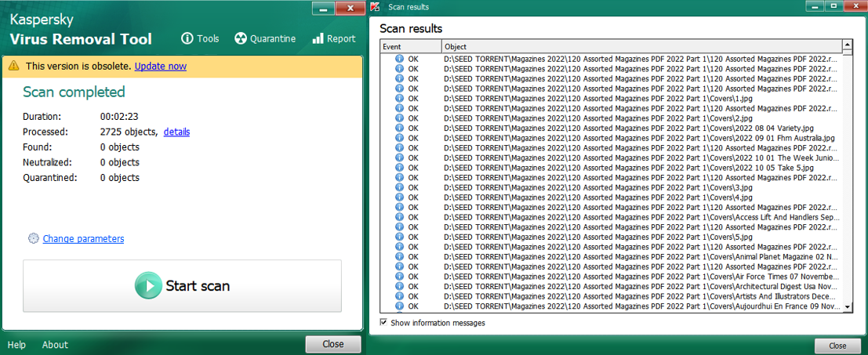This screenshot has width=868, height=355.
Task: Select the path ending 2022 09 01 Fhm Australia.jpg
Action: tap(639, 138)
